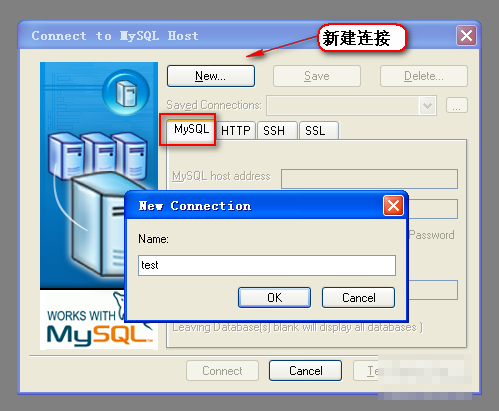Close the Connect to MySQL Host window
499x411 pixels.
click(466, 36)
